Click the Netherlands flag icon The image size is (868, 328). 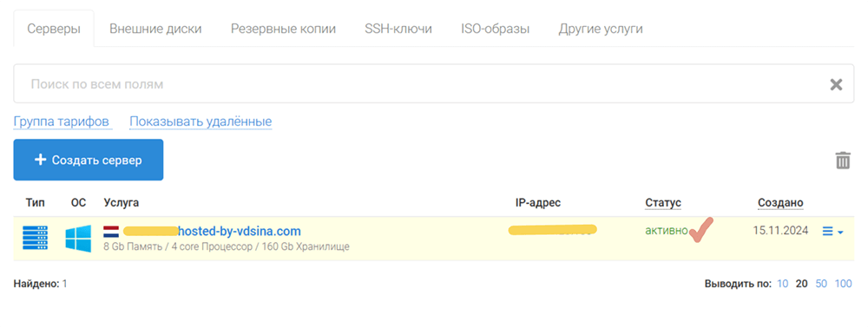[x=111, y=231]
